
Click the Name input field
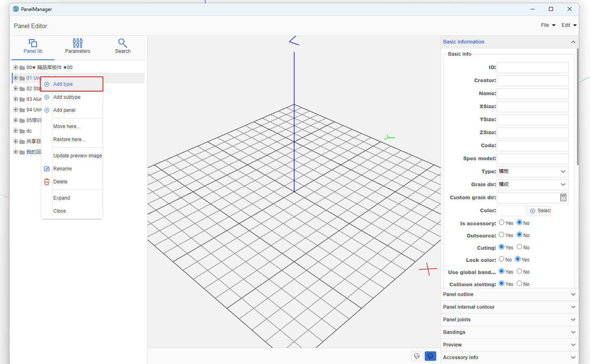point(532,94)
